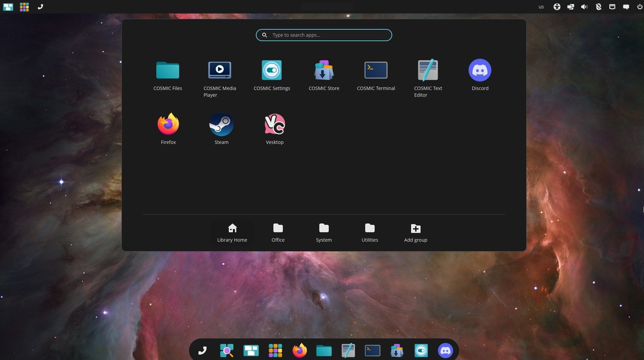Launch Discord from the dock

[x=445, y=351]
